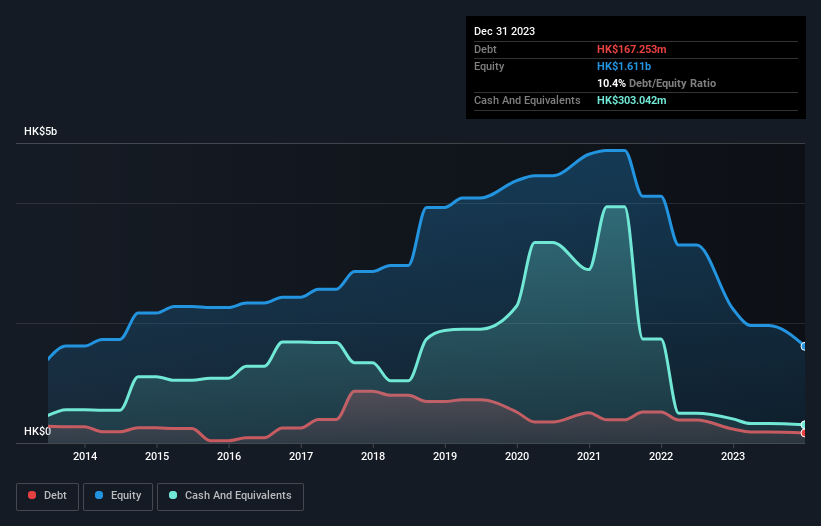821x526 pixels.
Task: Click the 2019 x-axis label
Action: [445, 456]
